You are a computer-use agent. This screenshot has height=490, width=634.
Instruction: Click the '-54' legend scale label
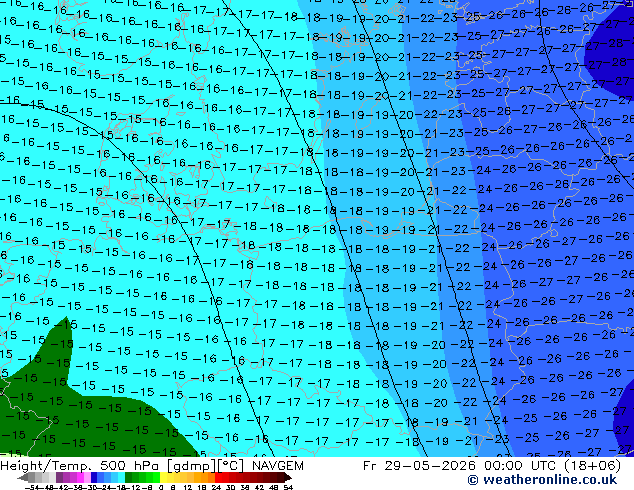32,488
